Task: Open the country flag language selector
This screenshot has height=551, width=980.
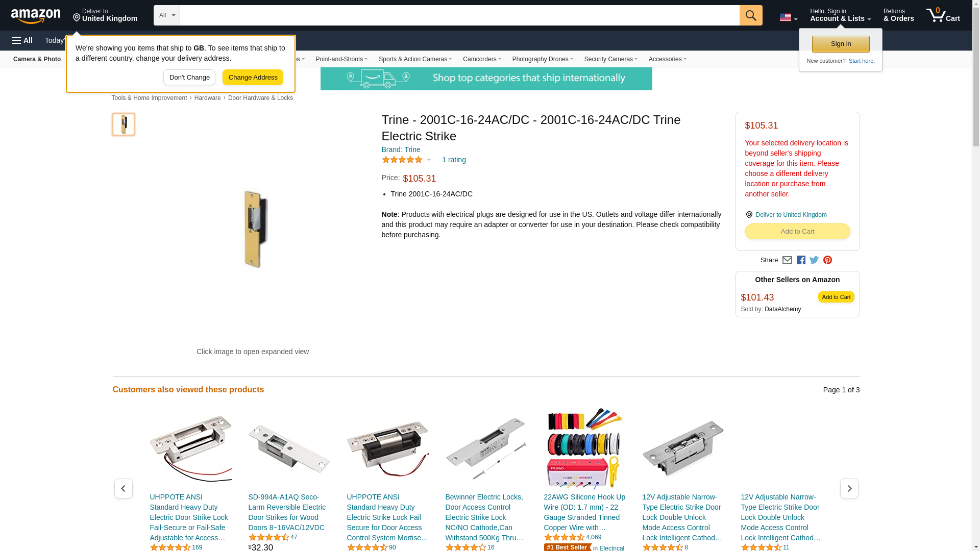Action: coord(788,17)
